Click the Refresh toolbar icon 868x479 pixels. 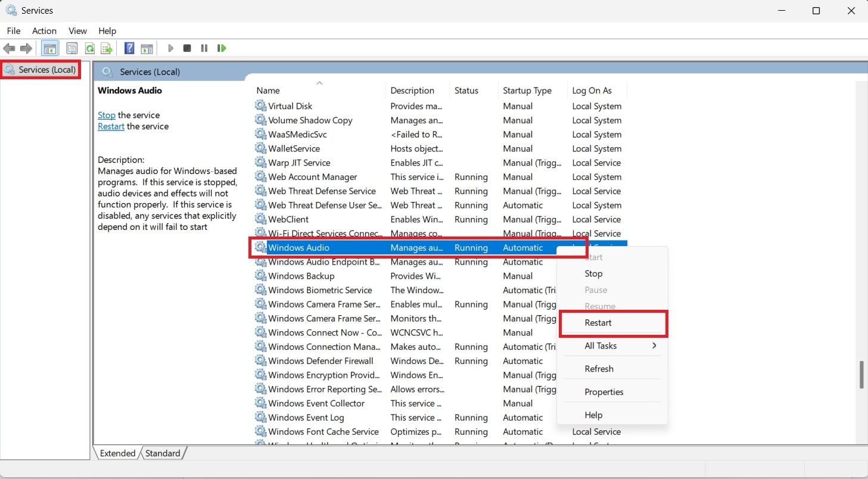click(89, 48)
